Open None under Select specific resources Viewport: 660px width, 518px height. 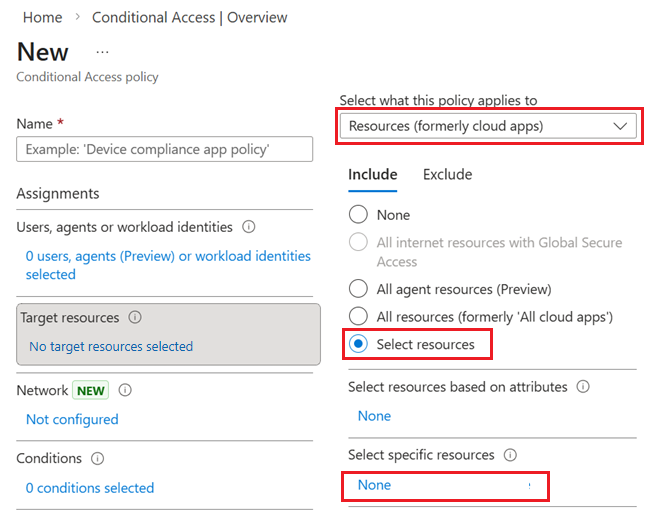point(375,485)
